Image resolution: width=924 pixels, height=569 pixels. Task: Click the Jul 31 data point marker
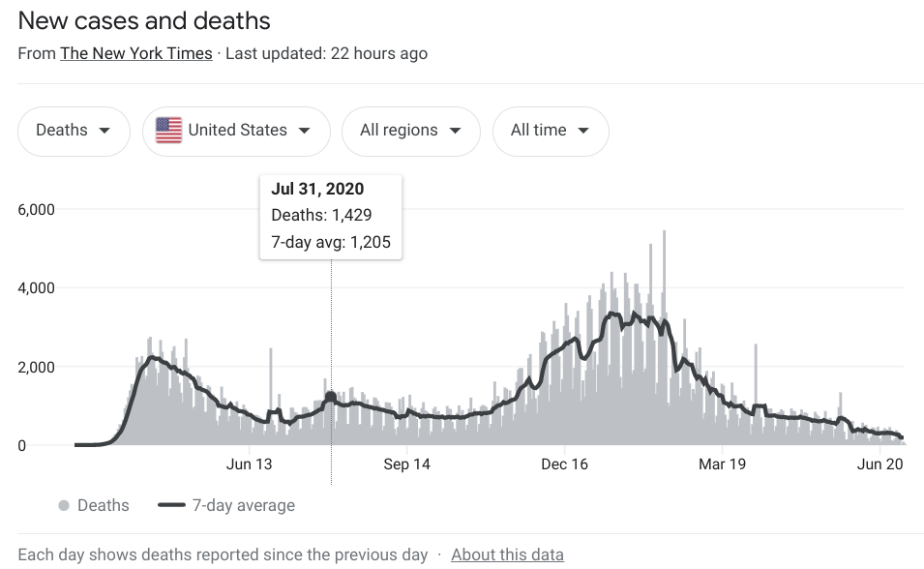pos(331,397)
